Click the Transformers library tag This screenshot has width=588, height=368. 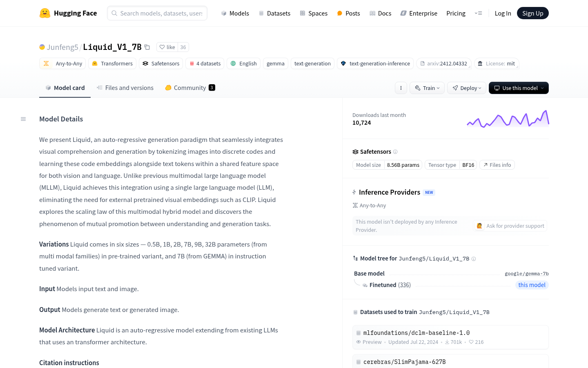(x=112, y=63)
